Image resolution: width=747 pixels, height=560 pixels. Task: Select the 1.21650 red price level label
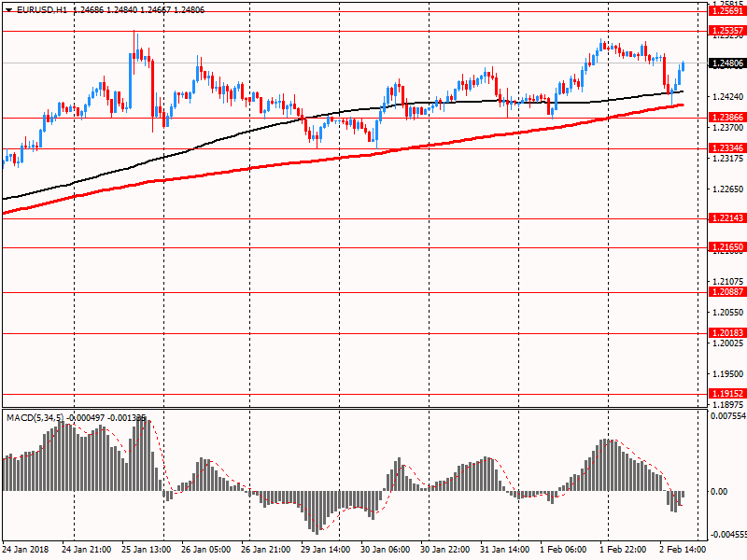727,247
